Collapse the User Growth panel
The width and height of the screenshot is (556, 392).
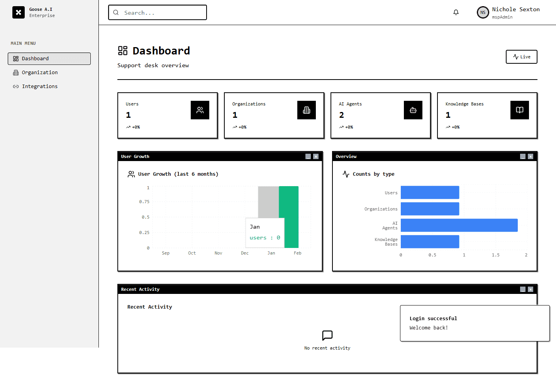(308, 156)
